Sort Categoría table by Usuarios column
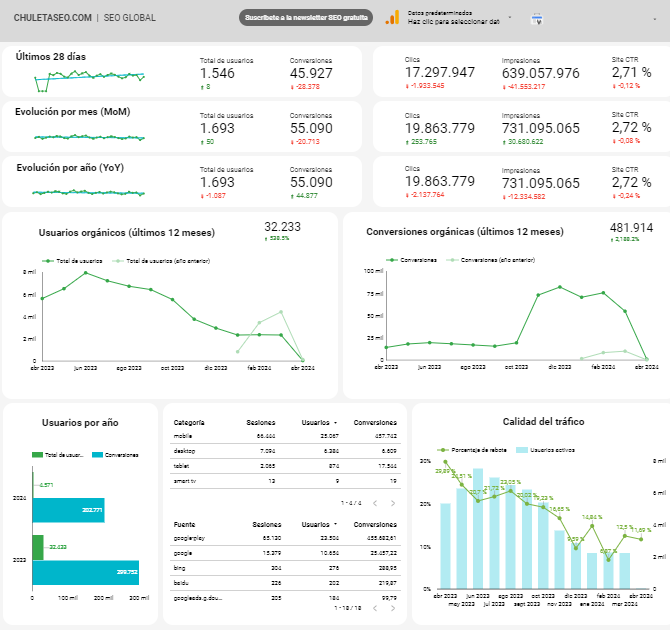Screen dimensions: 670x630 click(319, 422)
